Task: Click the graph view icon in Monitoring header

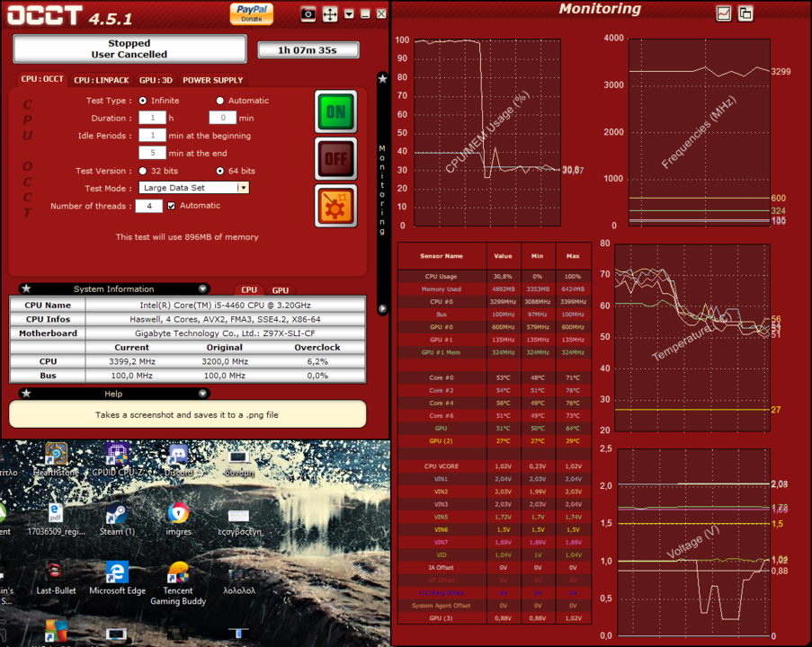Action: coord(724,13)
